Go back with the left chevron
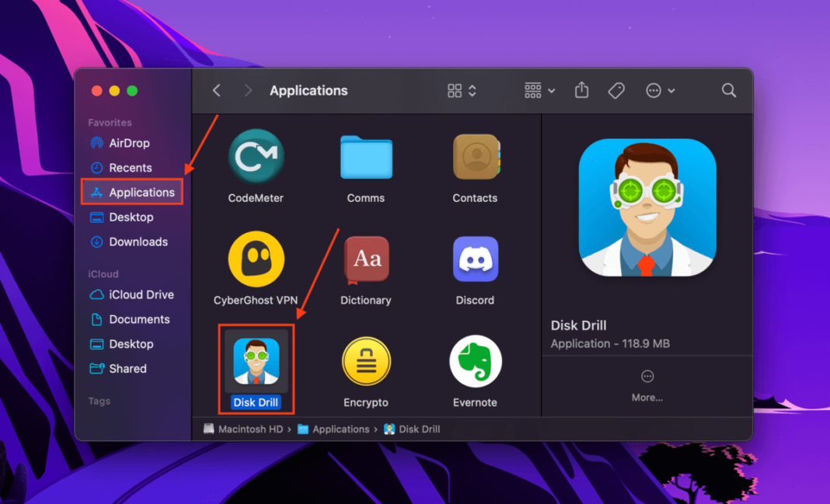Image resolution: width=830 pixels, height=504 pixels. pyautogui.click(x=217, y=91)
